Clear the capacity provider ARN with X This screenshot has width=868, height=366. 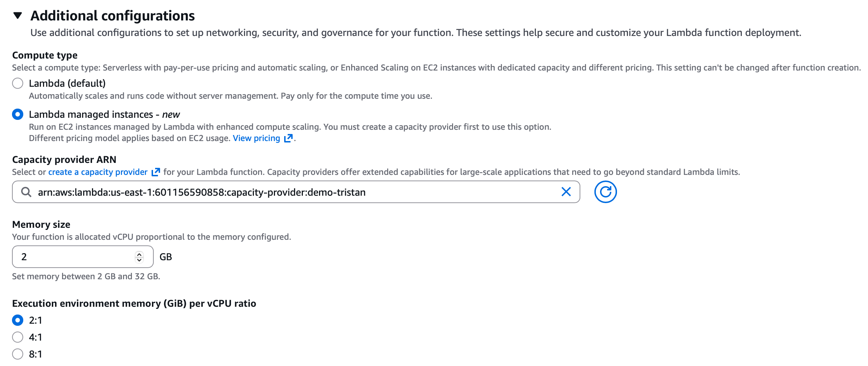566,192
